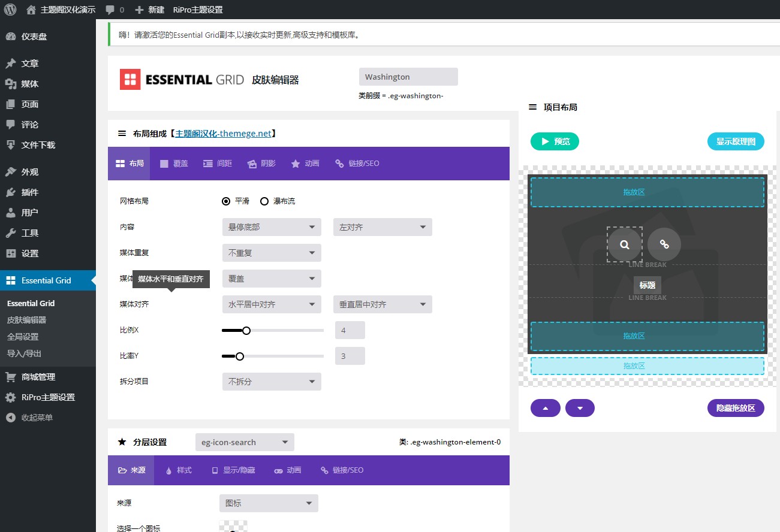This screenshot has width=780, height=532.
Task: Click the Washington skin name field
Action: pyautogui.click(x=408, y=77)
